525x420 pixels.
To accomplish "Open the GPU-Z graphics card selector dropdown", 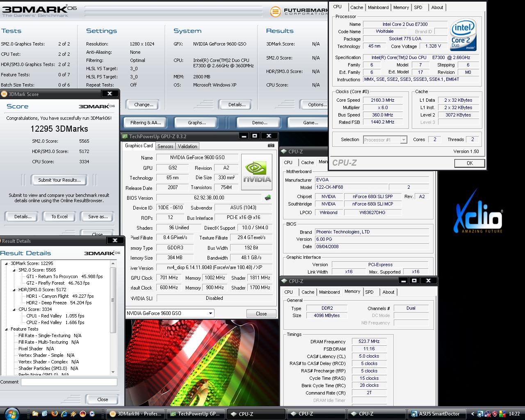I will point(210,313).
